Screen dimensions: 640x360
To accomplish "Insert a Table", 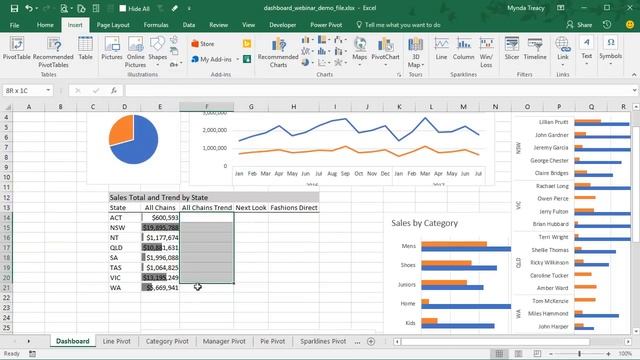I will (x=85, y=49).
